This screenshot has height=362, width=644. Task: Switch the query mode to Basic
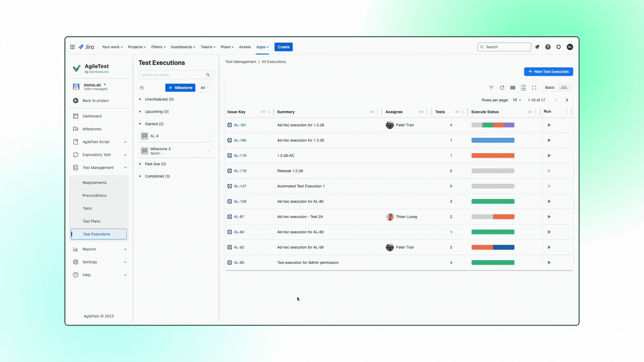549,87
